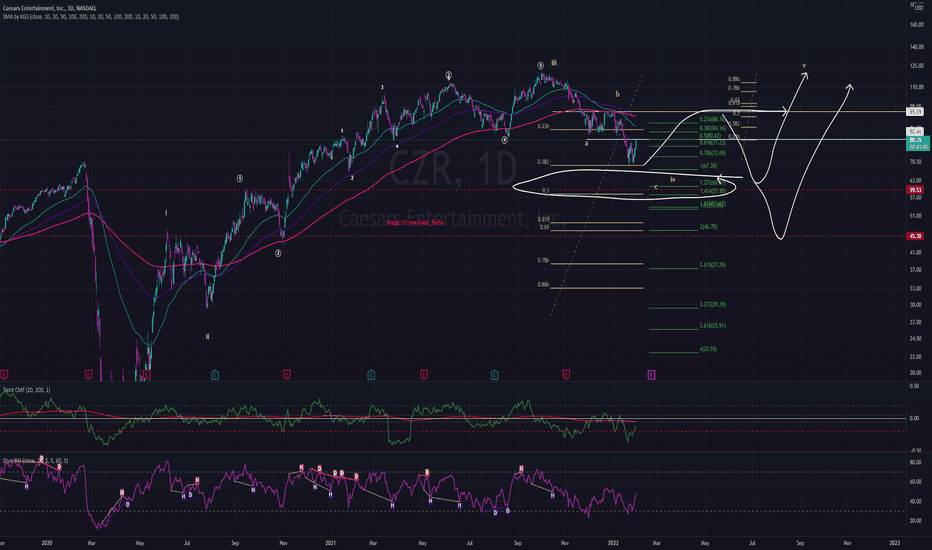The width and height of the screenshot is (932, 550).
Task: Click the 2(46.70) Fibonacci extension label
Action: click(708, 227)
